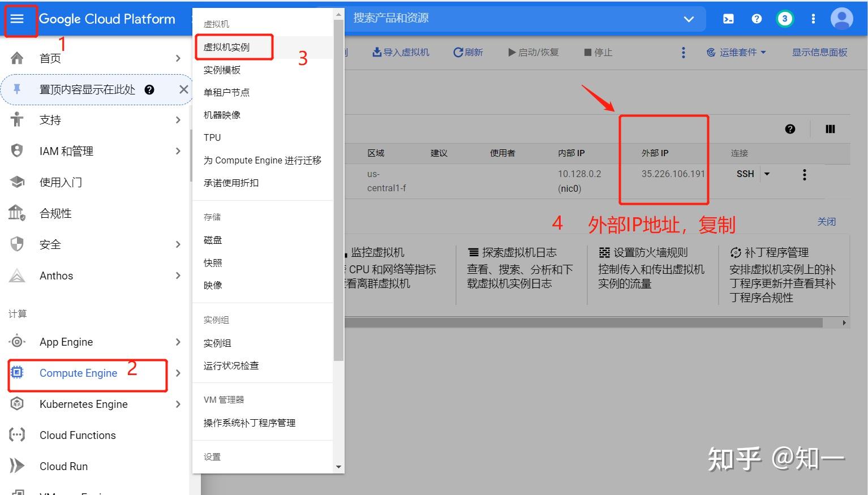Click the Compute Engine chip icon

click(x=17, y=373)
